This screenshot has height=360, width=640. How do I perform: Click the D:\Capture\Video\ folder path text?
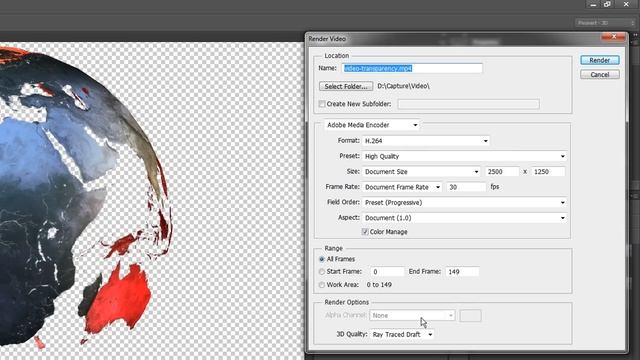point(403,86)
